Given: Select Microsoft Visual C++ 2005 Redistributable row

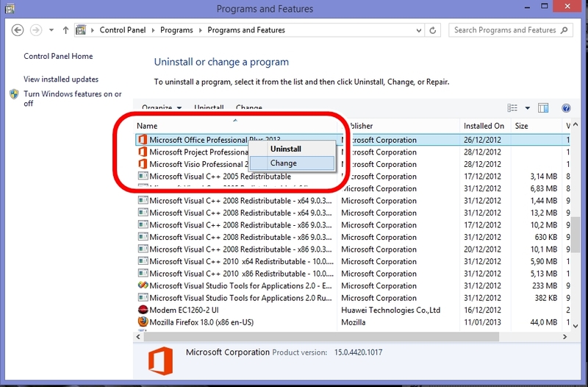Looking at the screenshot, I should point(352,176).
